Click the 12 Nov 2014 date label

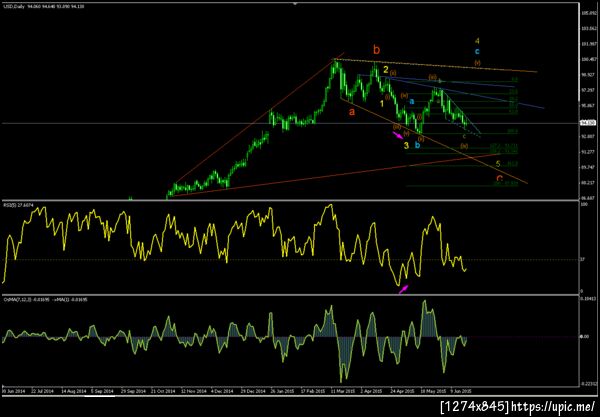tap(193, 391)
